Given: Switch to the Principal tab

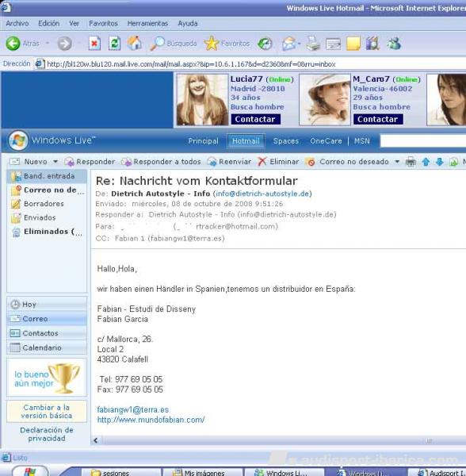Looking at the screenshot, I should (203, 141).
